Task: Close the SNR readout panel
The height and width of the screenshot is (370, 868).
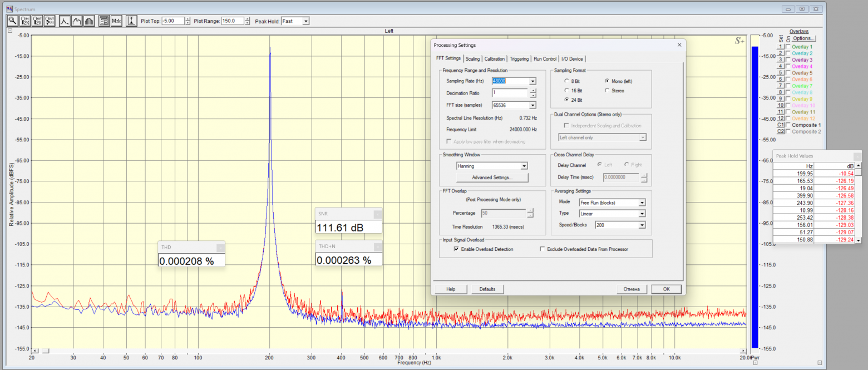Action: pos(377,214)
